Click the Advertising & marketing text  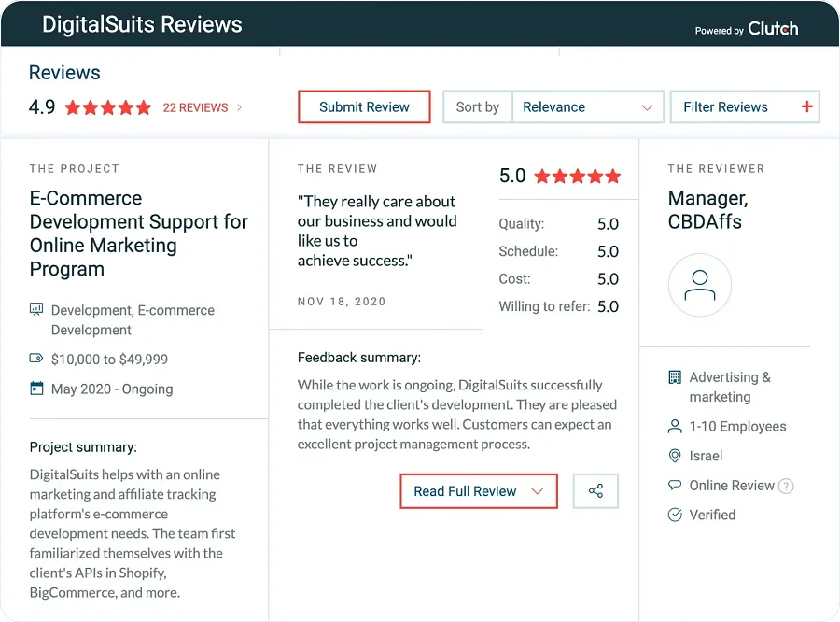(730, 387)
